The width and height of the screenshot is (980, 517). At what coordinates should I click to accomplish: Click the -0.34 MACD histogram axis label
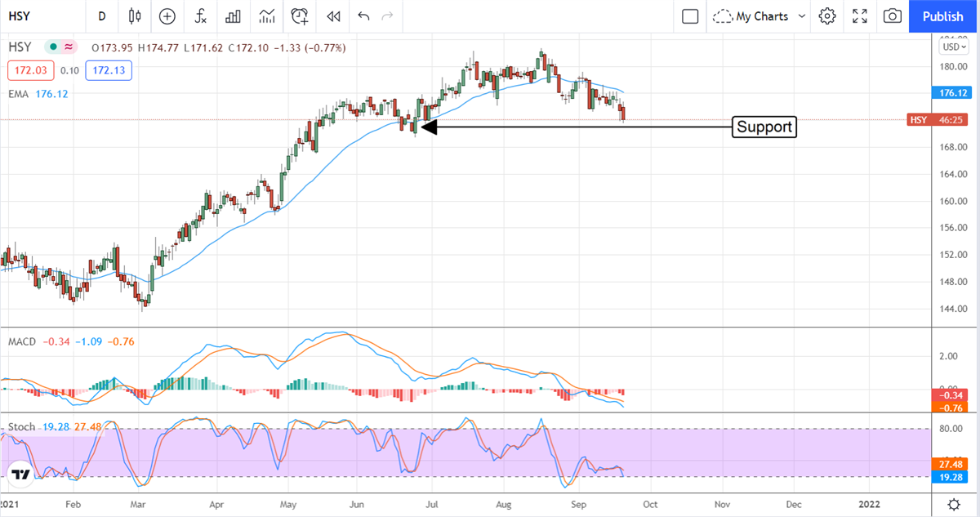tap(948, 396)
